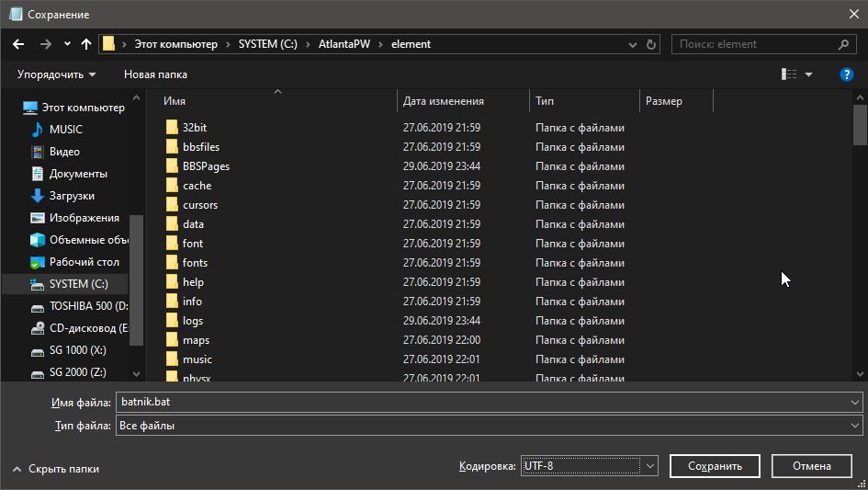Screen dimensions: 868x490
Task: Select SG 1000 (X:) drive
Action: click(x=68, y=350)
